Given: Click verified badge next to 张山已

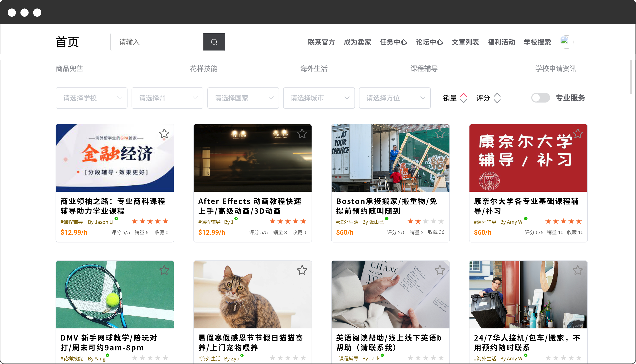Looking at the screenshot, I should [387, 219].
